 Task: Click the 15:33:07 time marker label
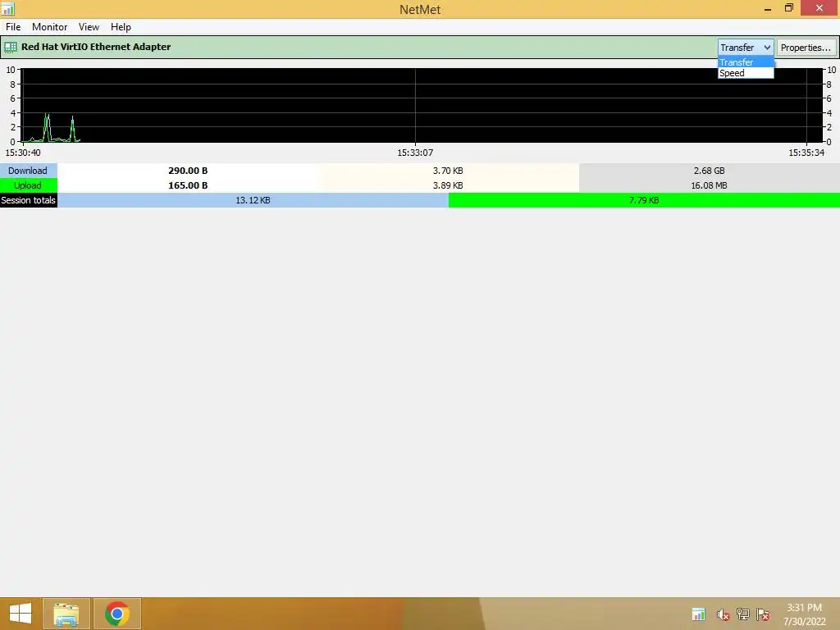415,153
